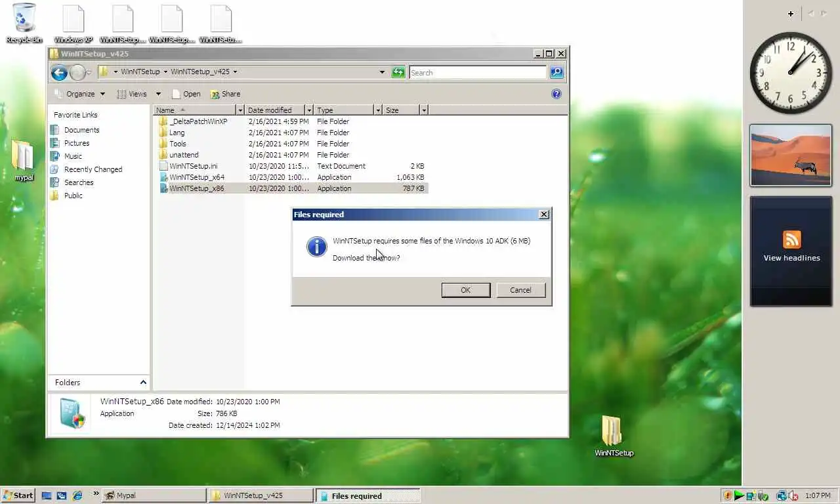Sort by the Name column header
Image resolution: width=840 pixels, height=504 pixels.
194,110
